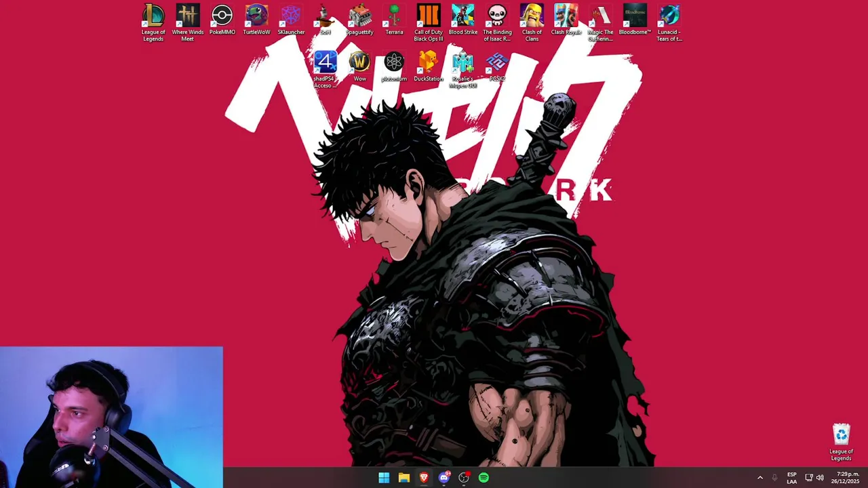868x488 pixels.
Task: Open The Binding of Isaac shortcut
Action: pos(497,22)
